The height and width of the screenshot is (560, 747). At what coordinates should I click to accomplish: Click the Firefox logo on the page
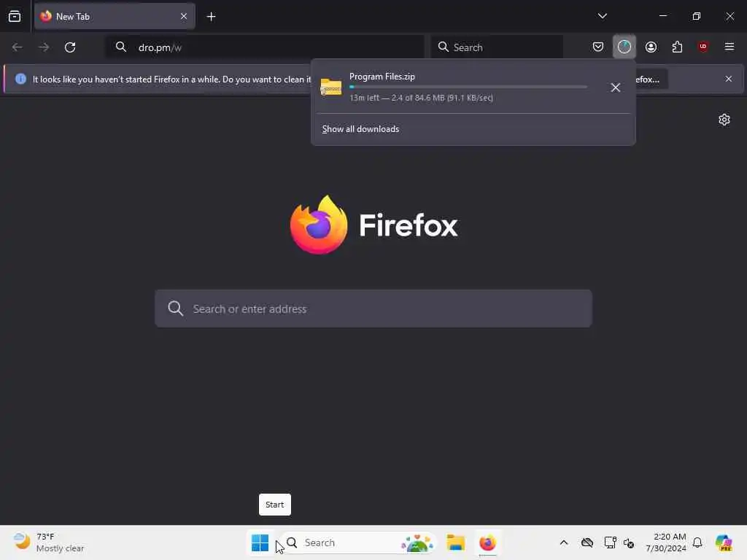pyautogui.click(x=319, y=225)
